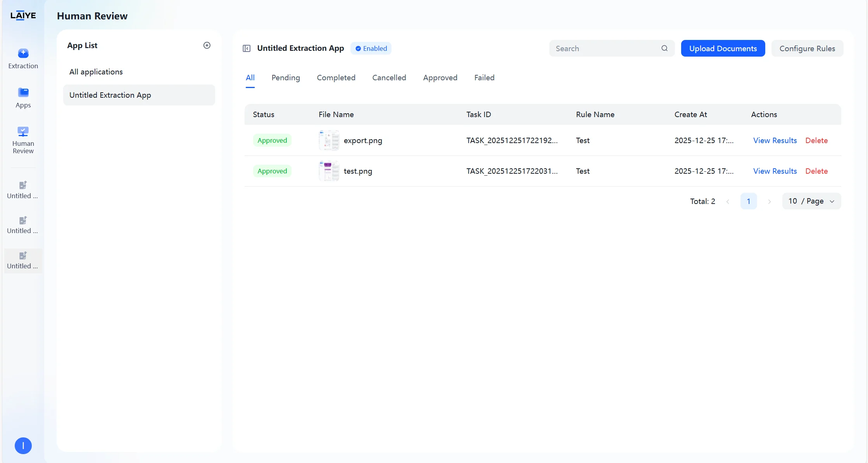The image size is (868, 463).
Task: Delete the export.png task
Action: click(816, 140)
